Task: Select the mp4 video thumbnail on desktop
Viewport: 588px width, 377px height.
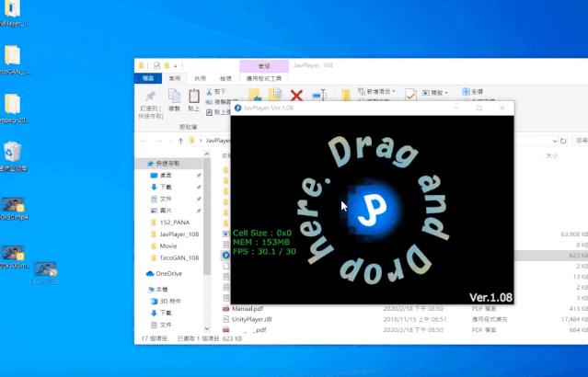Action: (13, 205)
